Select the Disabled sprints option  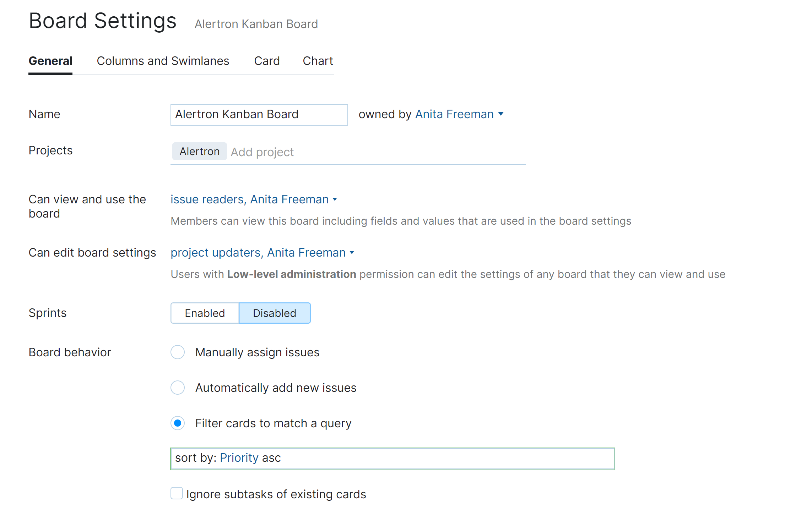(275, 313)
